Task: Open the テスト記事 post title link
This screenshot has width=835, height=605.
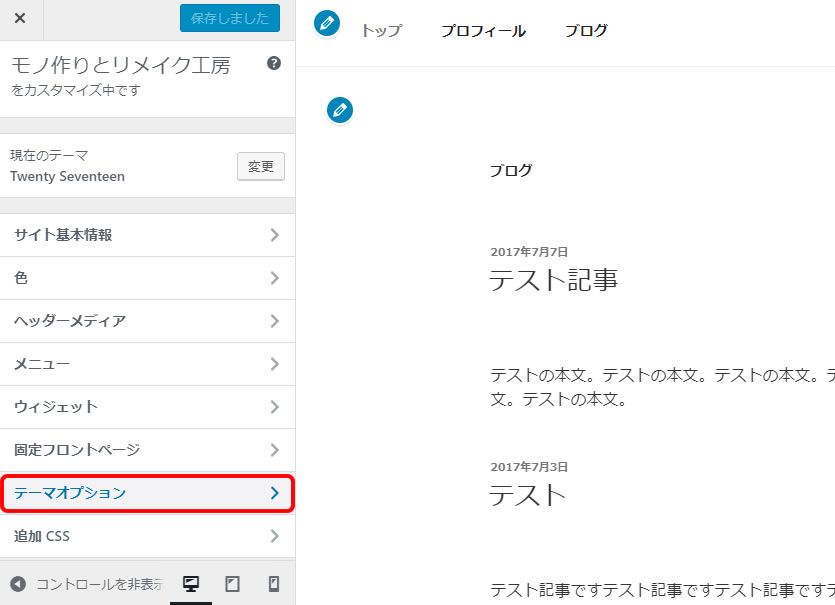Action: (x=553, y=280)
